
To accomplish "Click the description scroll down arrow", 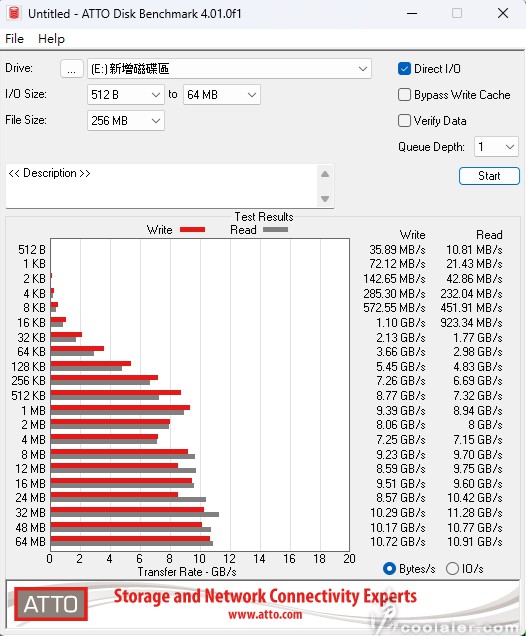I will coord(325,199).
